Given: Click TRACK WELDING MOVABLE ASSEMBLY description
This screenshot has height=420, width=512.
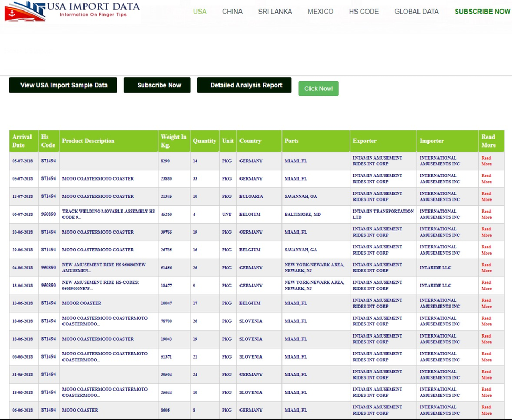Looking at the screenshot, I should (108, 214).
